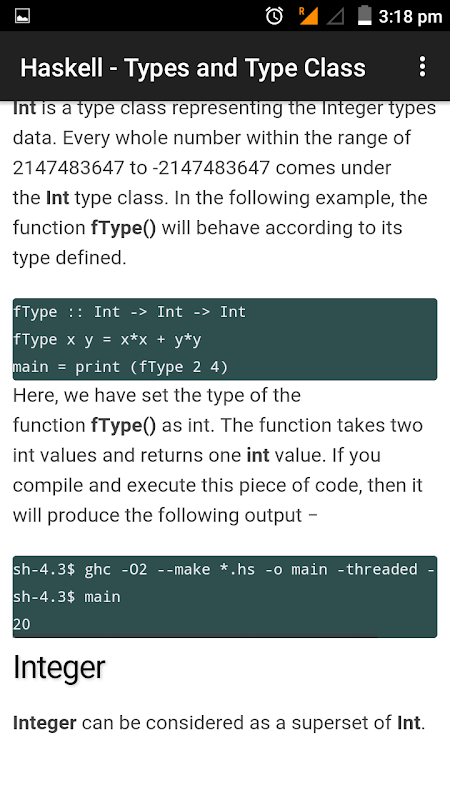Tap the orange roaming signal icon
450x800 pixels.
coord(308,16)
